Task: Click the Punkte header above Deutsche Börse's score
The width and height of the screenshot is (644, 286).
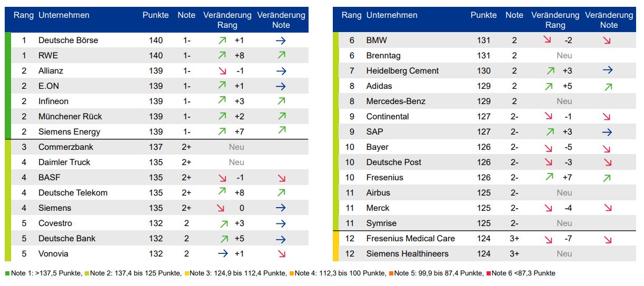Action: pyautogui.click(x=155, y=15)
